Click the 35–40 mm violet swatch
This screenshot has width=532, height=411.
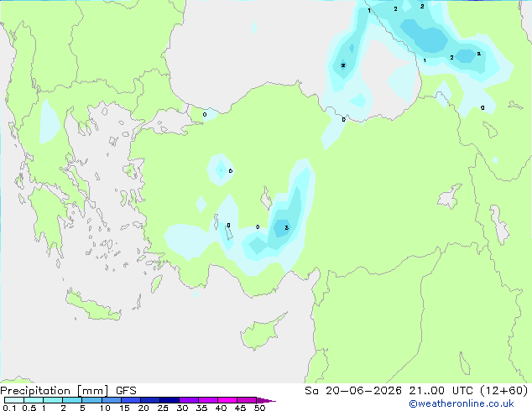208,400
